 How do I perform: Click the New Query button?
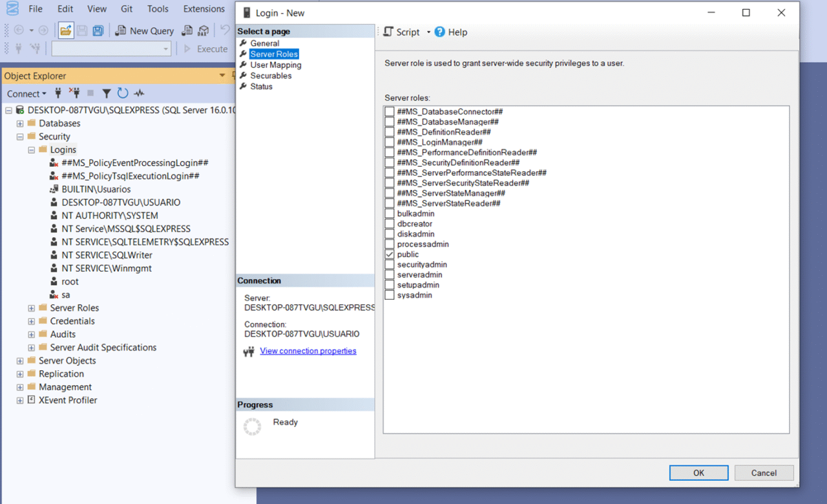point(145,30)
